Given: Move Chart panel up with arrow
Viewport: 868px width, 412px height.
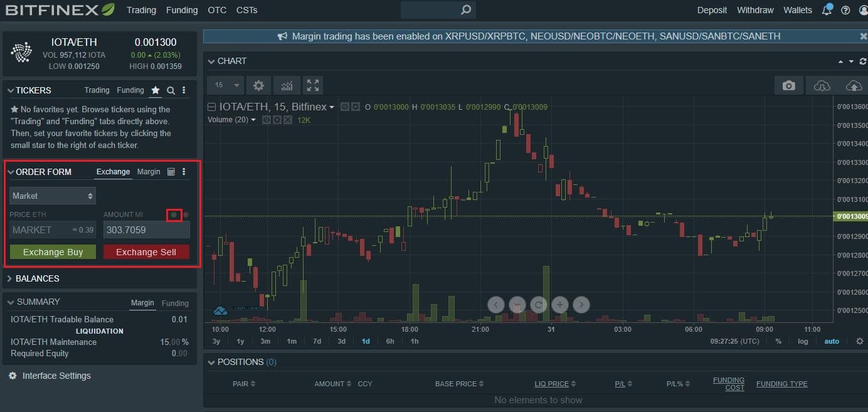Looking at the screenshot, I should [x=840, y=61].
